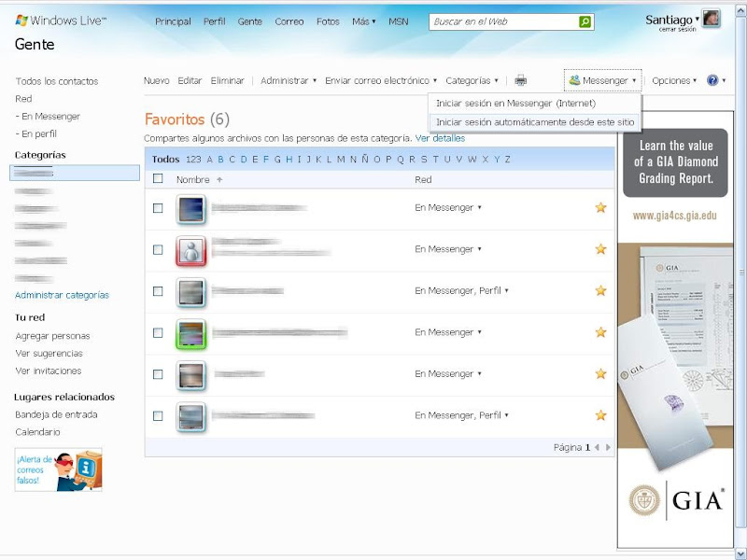The image size is (747, 560).
Task: Open the Correo navigation tab
Action: (289, 21)
